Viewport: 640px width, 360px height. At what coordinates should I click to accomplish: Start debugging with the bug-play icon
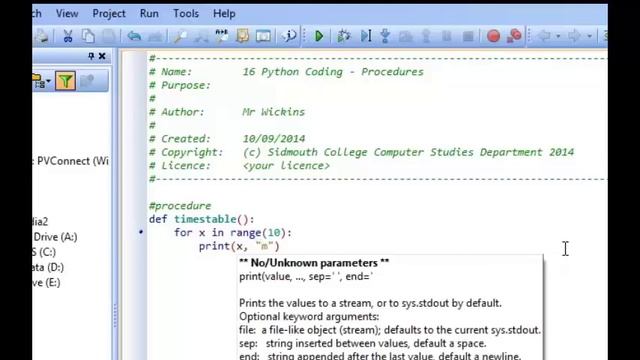[x=344, y=36]
